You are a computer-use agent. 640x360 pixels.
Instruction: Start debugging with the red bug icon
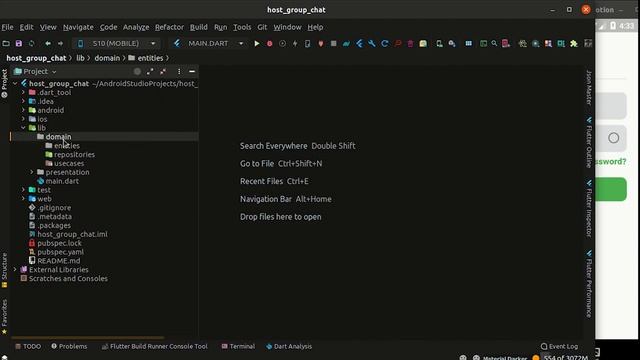pos(269,43)
